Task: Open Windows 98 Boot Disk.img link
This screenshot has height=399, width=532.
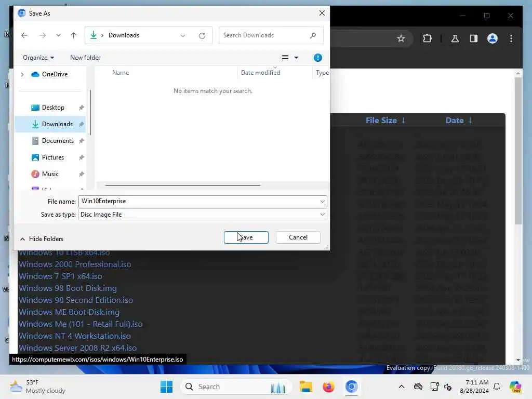Action: (x=68, y=288)
